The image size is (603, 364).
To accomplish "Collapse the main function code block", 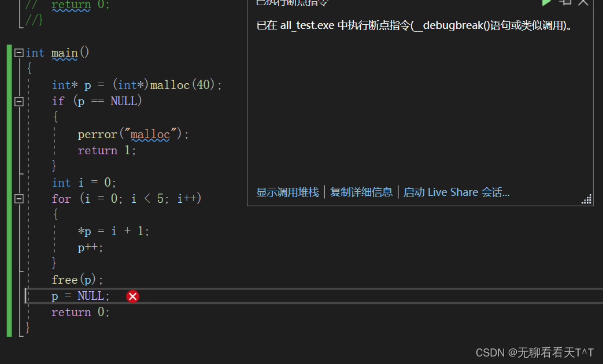I will pos(19,52).
